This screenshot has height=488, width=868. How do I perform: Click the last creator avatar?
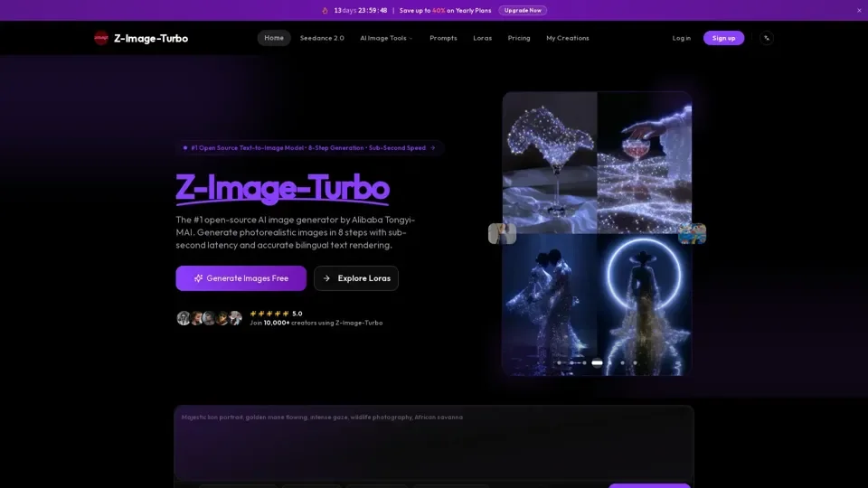[x=235, y=318]
